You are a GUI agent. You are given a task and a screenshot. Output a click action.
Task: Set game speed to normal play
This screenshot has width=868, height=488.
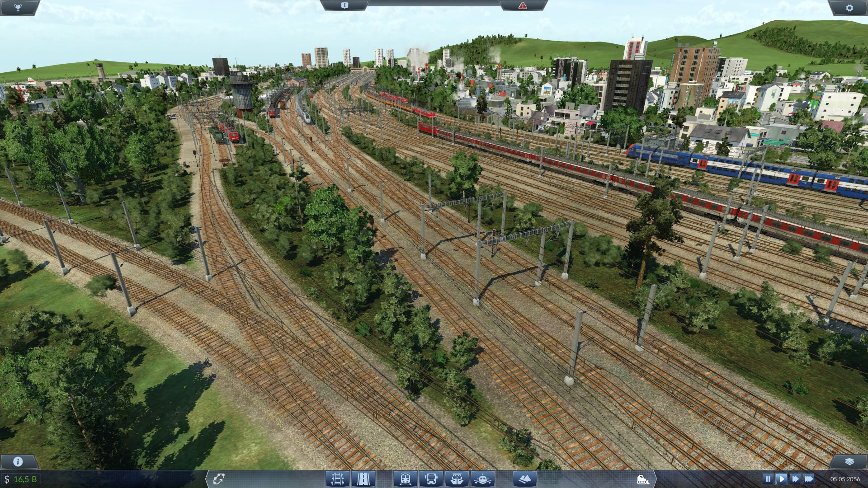(782, 479)
